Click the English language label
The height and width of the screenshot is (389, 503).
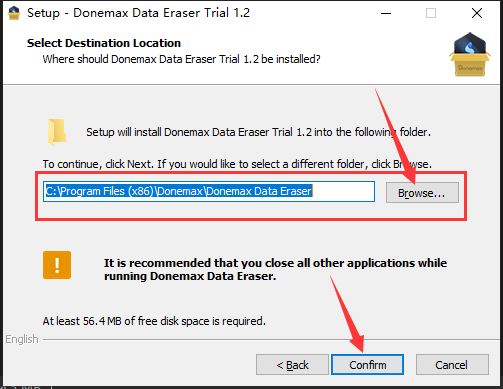coord(22,339)
